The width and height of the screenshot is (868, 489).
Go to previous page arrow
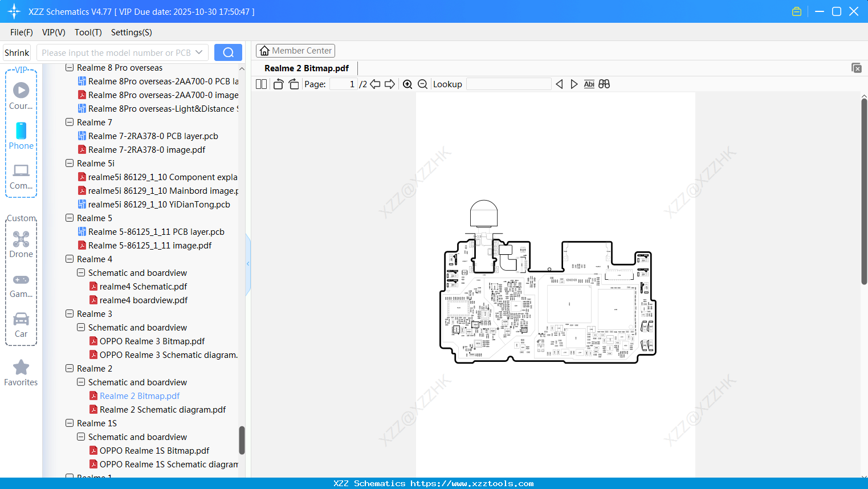tap(375, 84)
